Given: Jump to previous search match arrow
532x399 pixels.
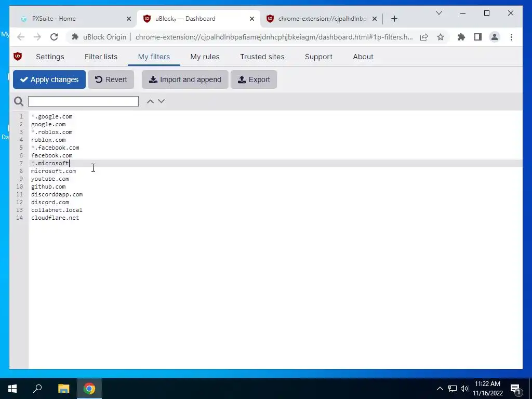Looking at the screenshot, I should pos(150,101).
